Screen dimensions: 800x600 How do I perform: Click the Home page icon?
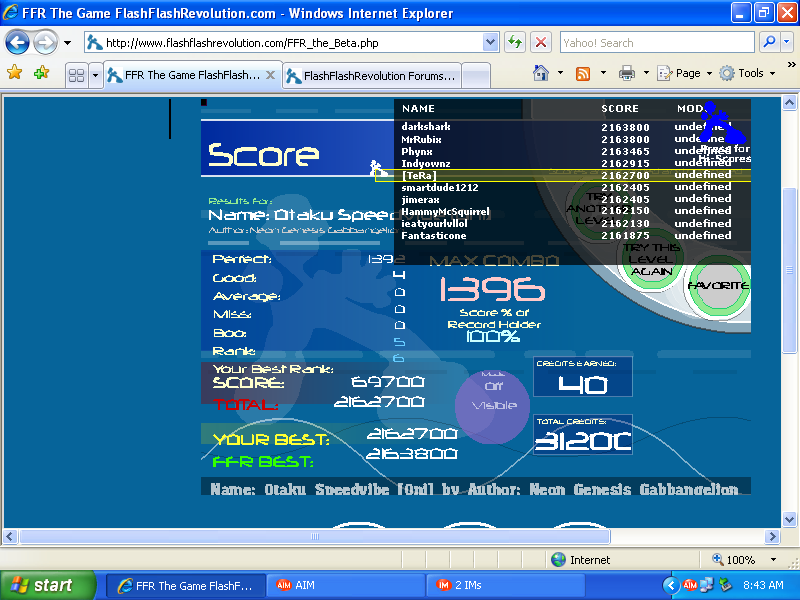pos(541,73)
